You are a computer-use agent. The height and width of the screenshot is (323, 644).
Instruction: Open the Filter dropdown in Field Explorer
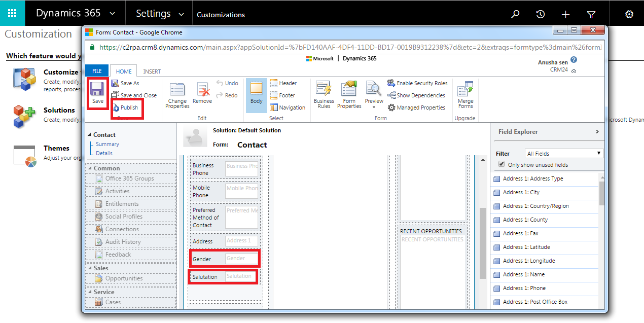point(564,153)
